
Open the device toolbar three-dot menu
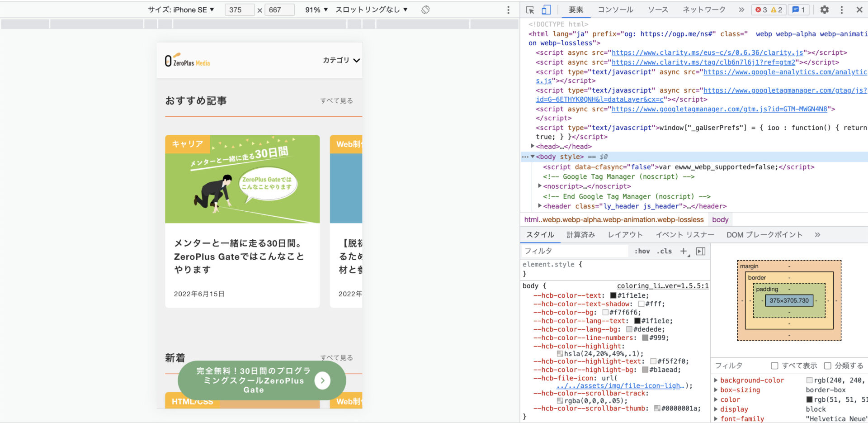coord(508,10)
